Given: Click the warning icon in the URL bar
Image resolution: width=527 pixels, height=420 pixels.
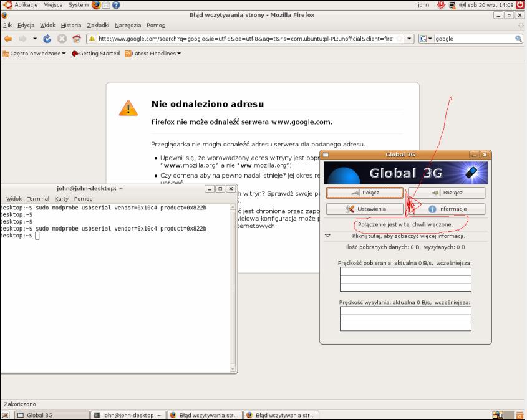Looking at the screenshot, I should click(92, 39).
